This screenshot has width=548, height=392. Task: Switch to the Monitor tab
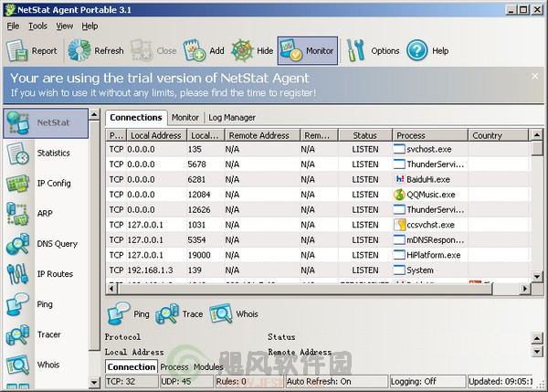click(x=185, y=118)
